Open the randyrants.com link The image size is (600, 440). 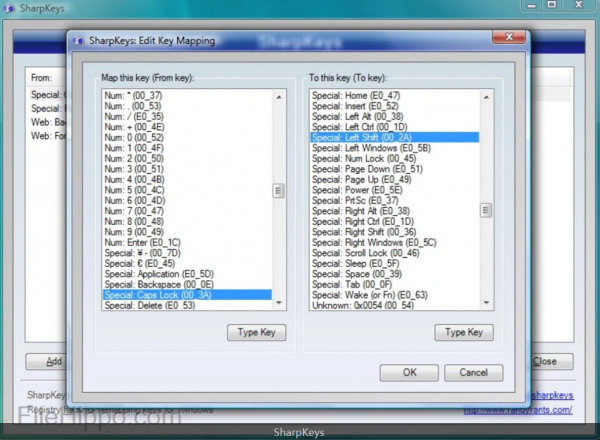coord(518,410)
